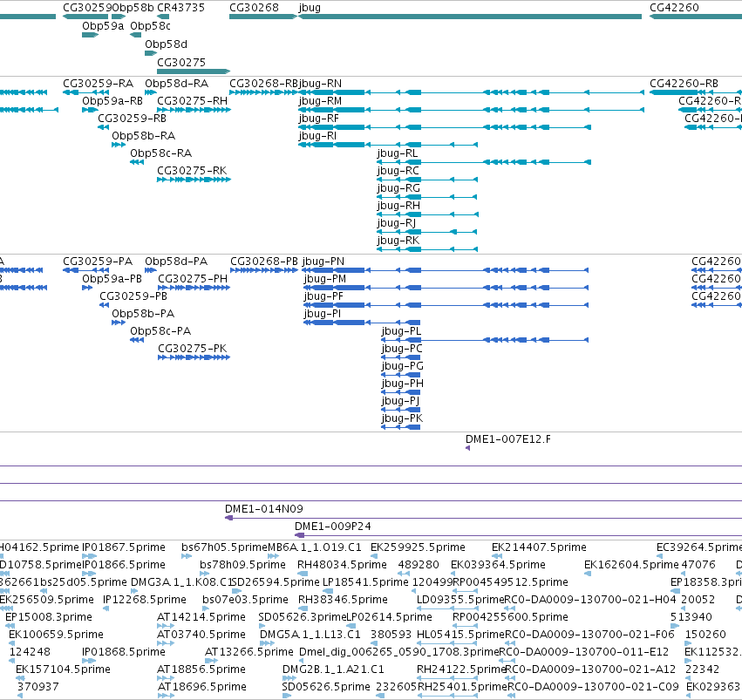Select transcript jbug-RJ
The height and width of the screenshot is (700, 742).
[397, 224]
